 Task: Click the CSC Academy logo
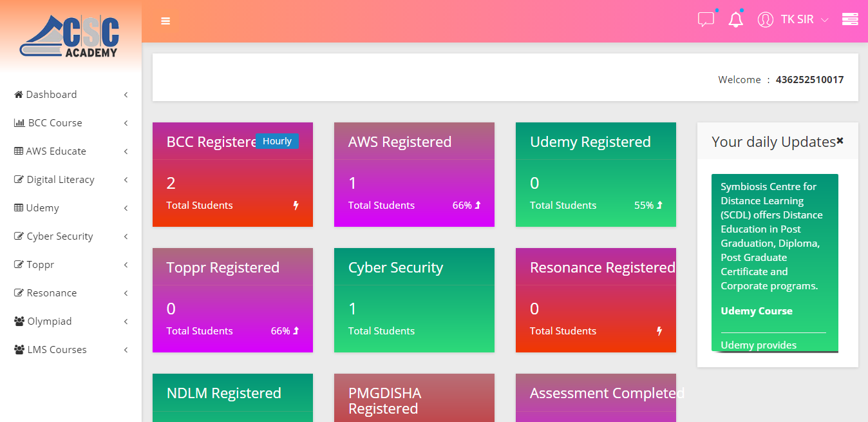70,36
